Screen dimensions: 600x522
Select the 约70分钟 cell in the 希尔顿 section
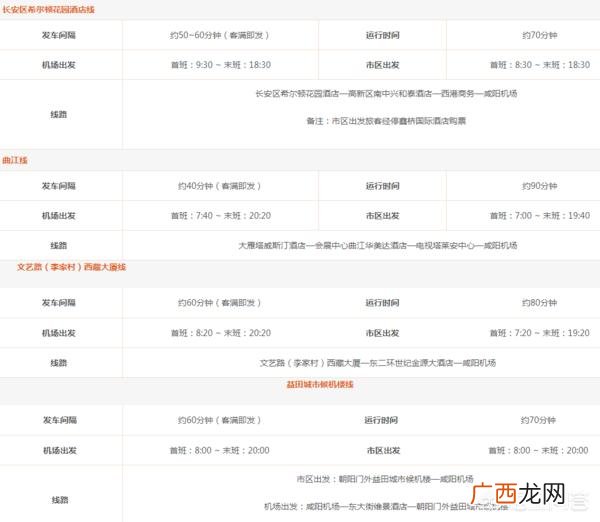point(540,35)
